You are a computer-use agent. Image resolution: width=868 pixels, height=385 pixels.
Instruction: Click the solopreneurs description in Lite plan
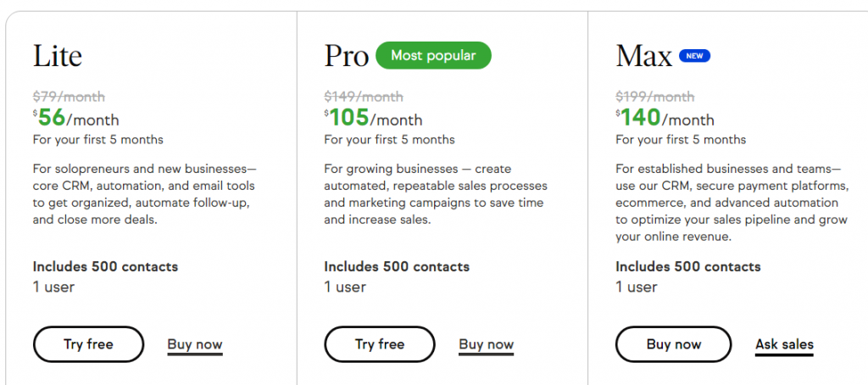tap(143, 194)
